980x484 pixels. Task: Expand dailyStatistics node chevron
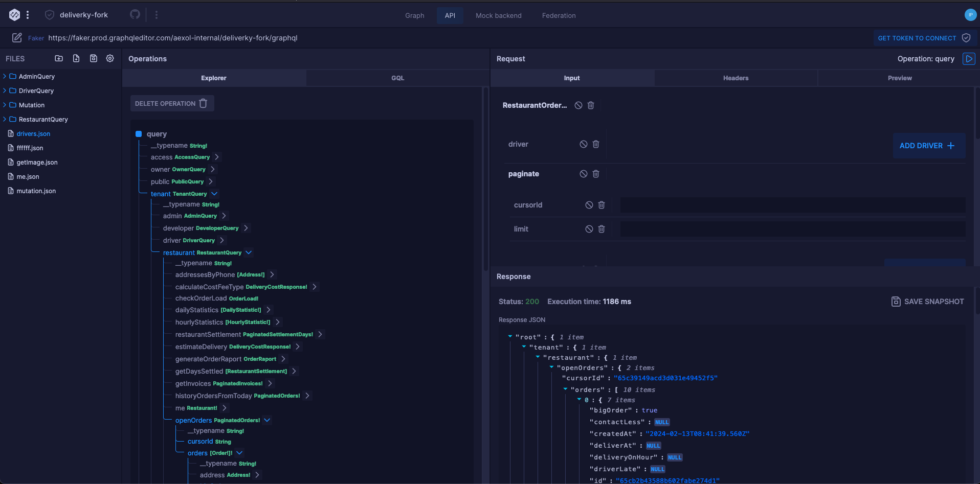click(x=268, y=310)
